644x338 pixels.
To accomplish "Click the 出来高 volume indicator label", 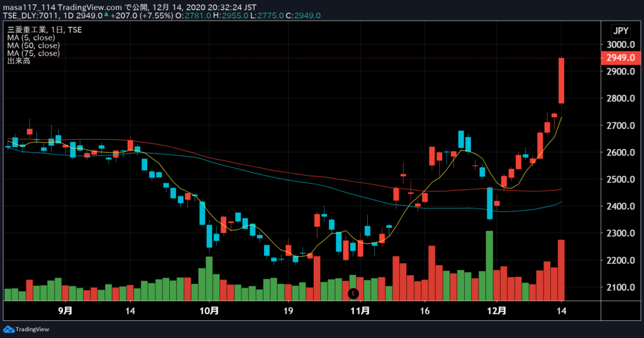I will tap(18, 61).
